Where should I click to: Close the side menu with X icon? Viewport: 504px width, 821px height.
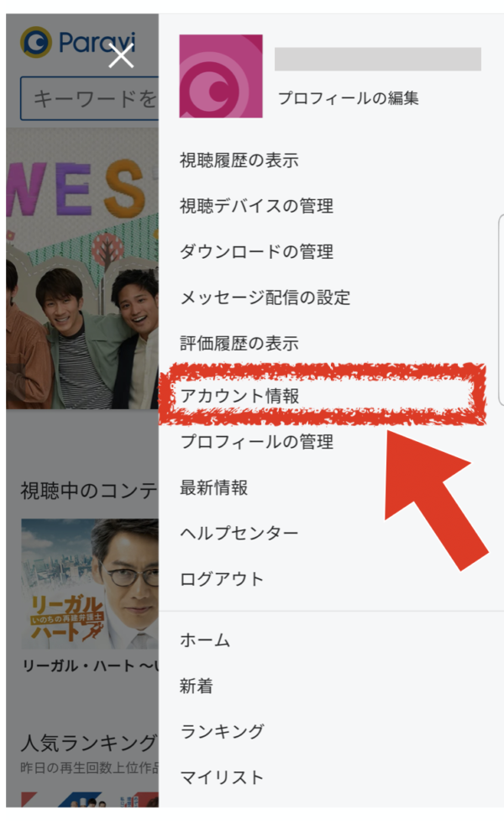click(x=121, y=55)
